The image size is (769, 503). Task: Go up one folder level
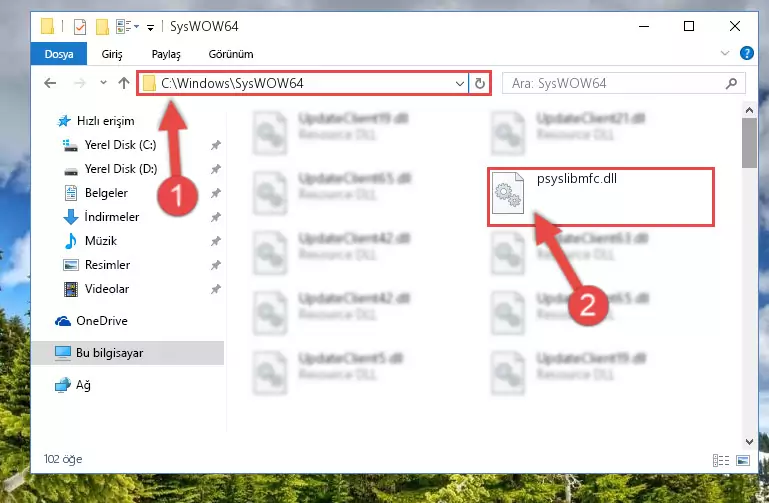[x=124, y=83]
